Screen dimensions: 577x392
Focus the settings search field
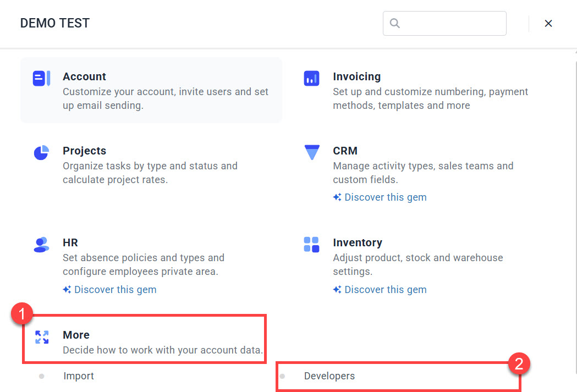452,23
